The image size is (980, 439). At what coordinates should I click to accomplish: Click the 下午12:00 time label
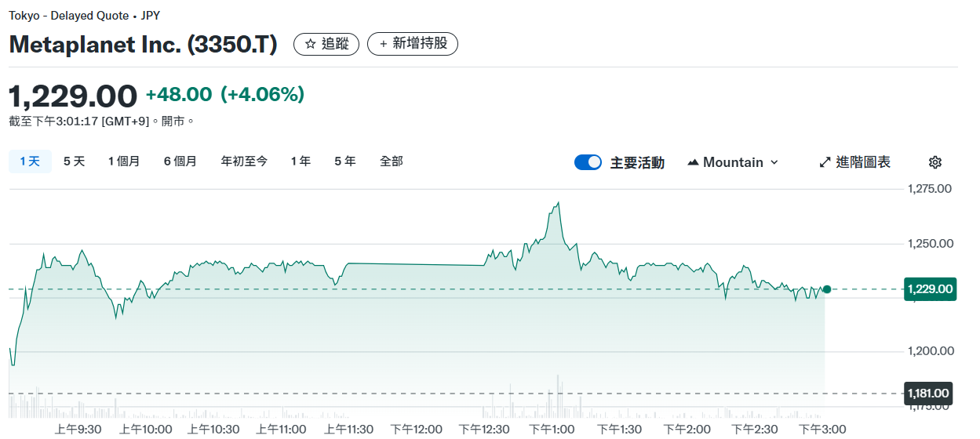[x=416, y=429]
